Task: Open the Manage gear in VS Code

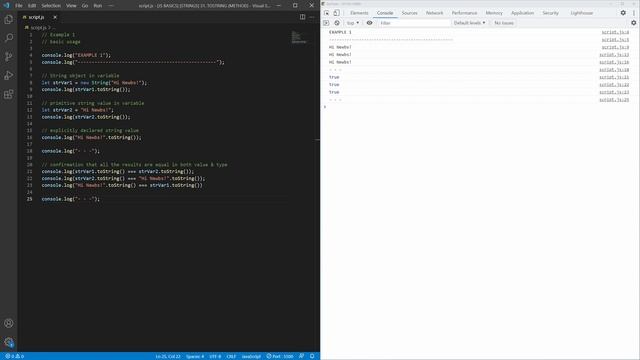Action: [x=9, y=342]
